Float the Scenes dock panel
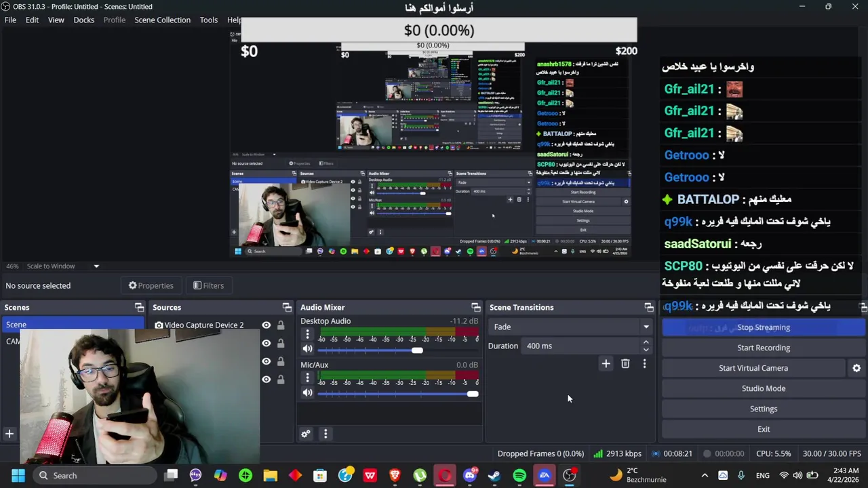Image resolution: width=868 pixels, height=488 pixels. [x=139, y=307]
